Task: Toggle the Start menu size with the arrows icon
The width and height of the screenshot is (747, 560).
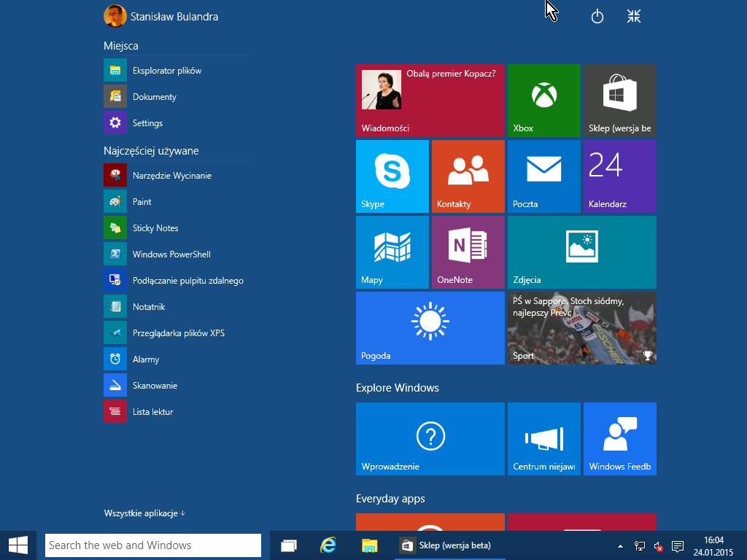Action: 634,17
